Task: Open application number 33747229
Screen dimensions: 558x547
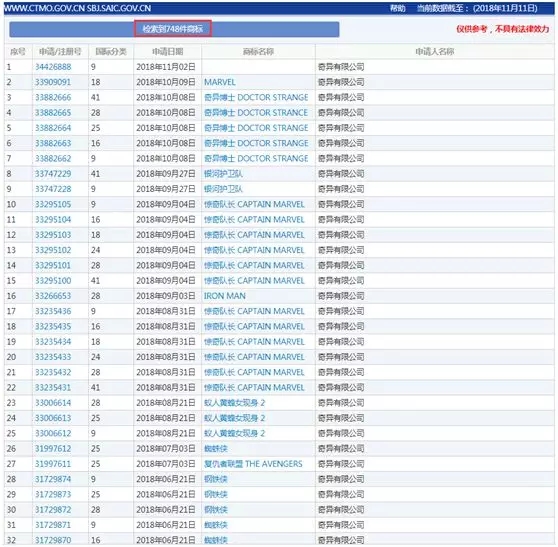Action: pyautogui.click(x=53, y=174)
